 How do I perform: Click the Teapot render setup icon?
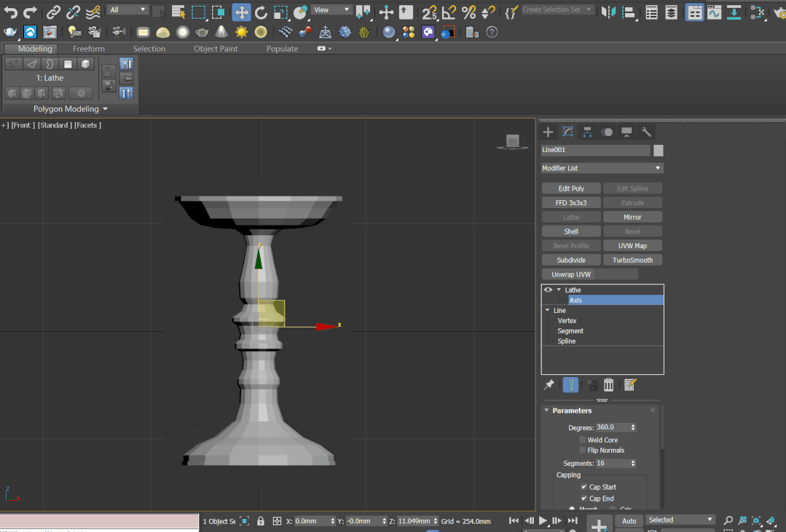[10, 33]
